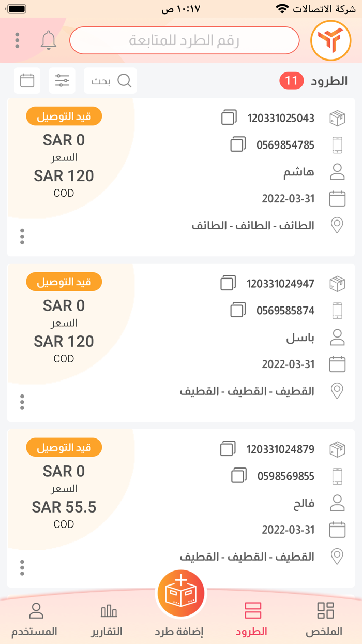362x644 pixels.
Task: Open the three-dot menu on باسل's parcel card
Action: pos(22,402)
